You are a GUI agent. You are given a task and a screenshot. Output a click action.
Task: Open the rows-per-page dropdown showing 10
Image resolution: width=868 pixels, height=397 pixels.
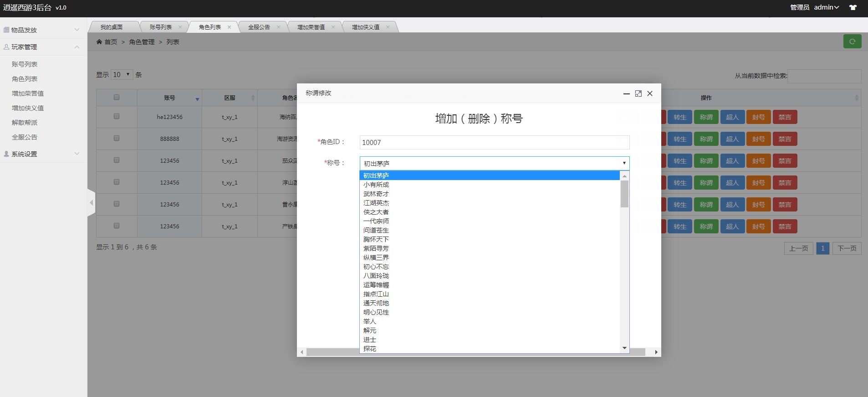pyautogui.click(x=122, y=75)
